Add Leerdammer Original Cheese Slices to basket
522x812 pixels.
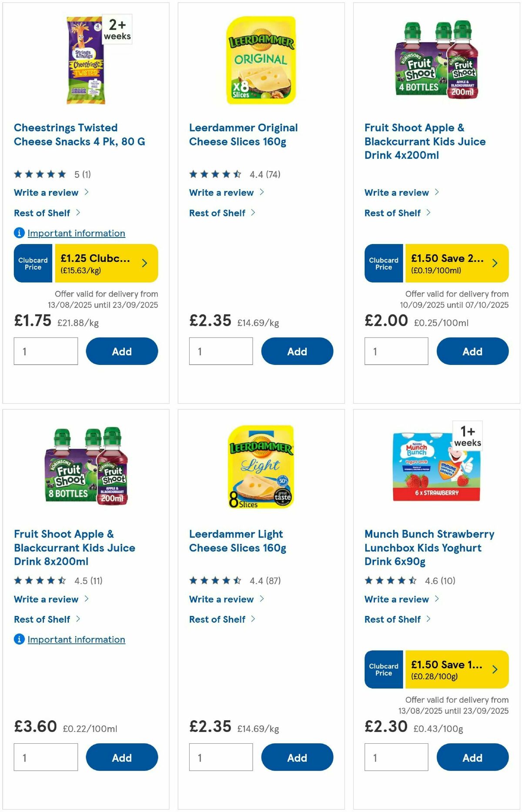[297, 351]
